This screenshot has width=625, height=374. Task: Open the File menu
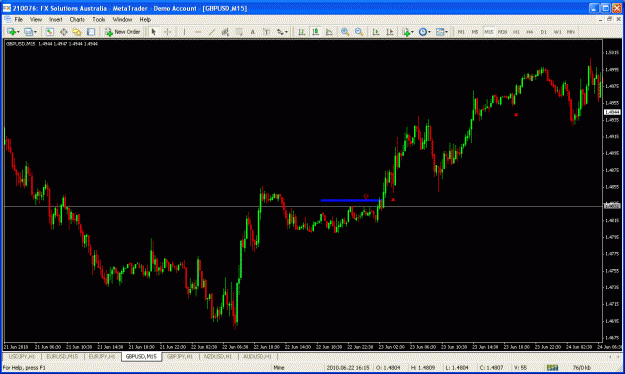click(18, 19)
